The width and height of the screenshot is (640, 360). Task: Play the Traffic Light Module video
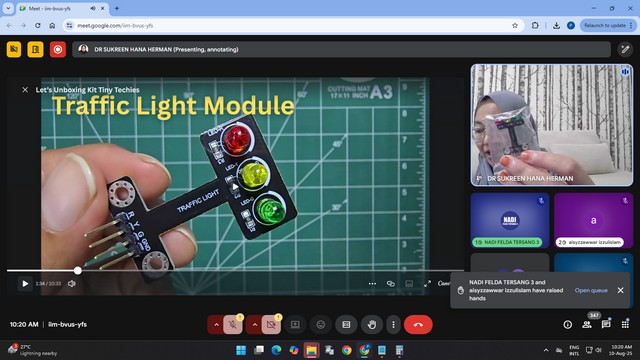tap(25, 283)
